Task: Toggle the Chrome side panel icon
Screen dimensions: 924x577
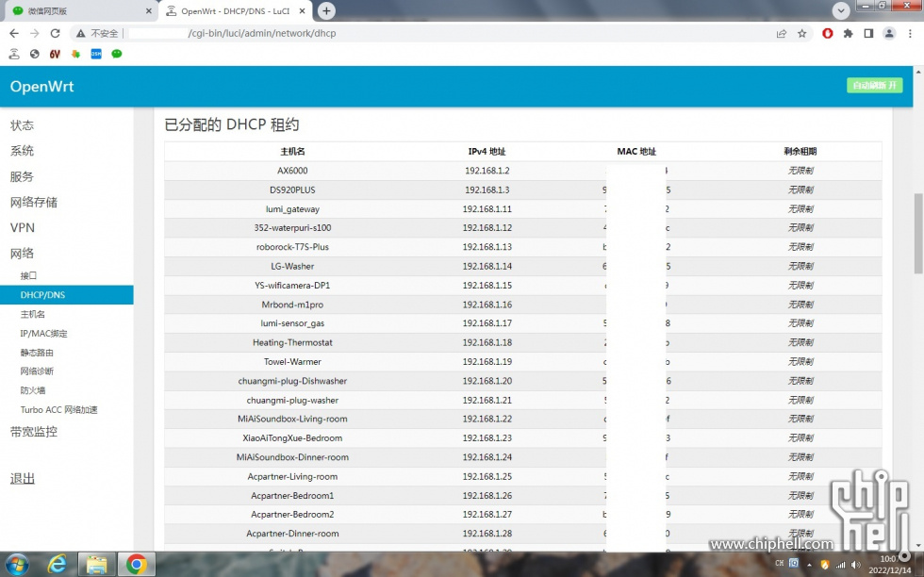Action: tap(868, 34)
